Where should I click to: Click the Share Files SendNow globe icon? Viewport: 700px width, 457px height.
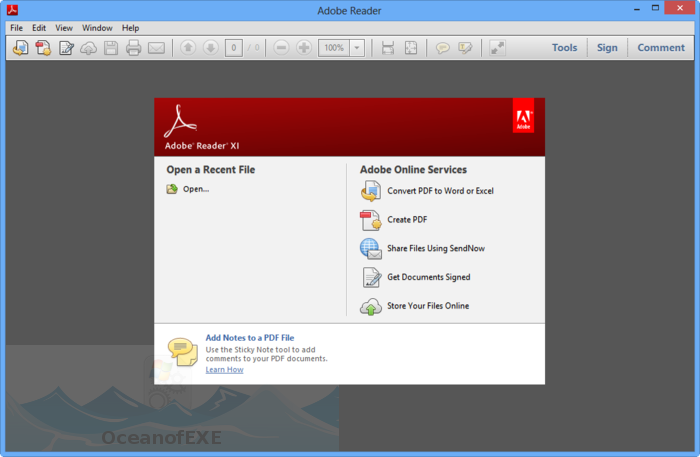click(371, 249)
